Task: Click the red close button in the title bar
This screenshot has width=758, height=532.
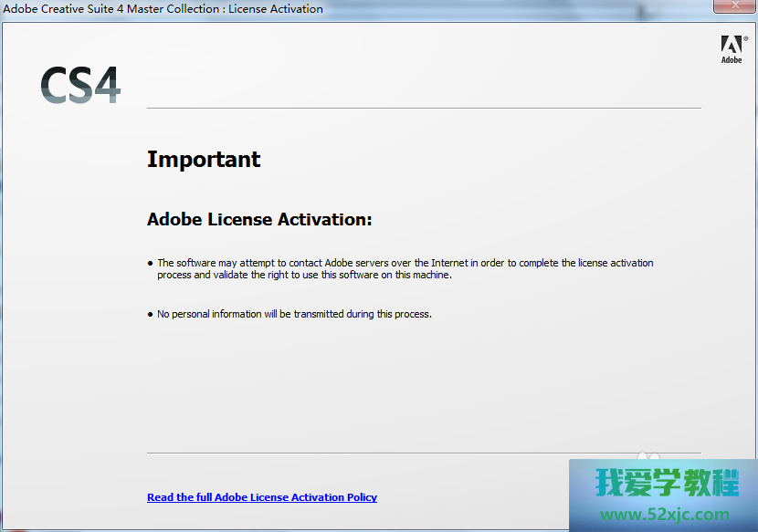Action: click(x=733, y=7)
